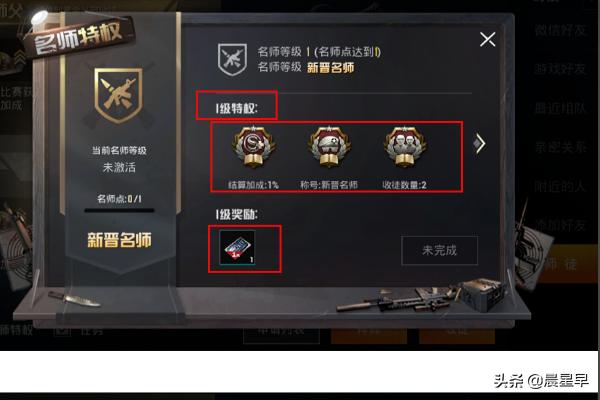This screenshot has height=400, width=600.
Task: Select the 称号:新晋名师 title badge
Action: click(x=329, y=147)
